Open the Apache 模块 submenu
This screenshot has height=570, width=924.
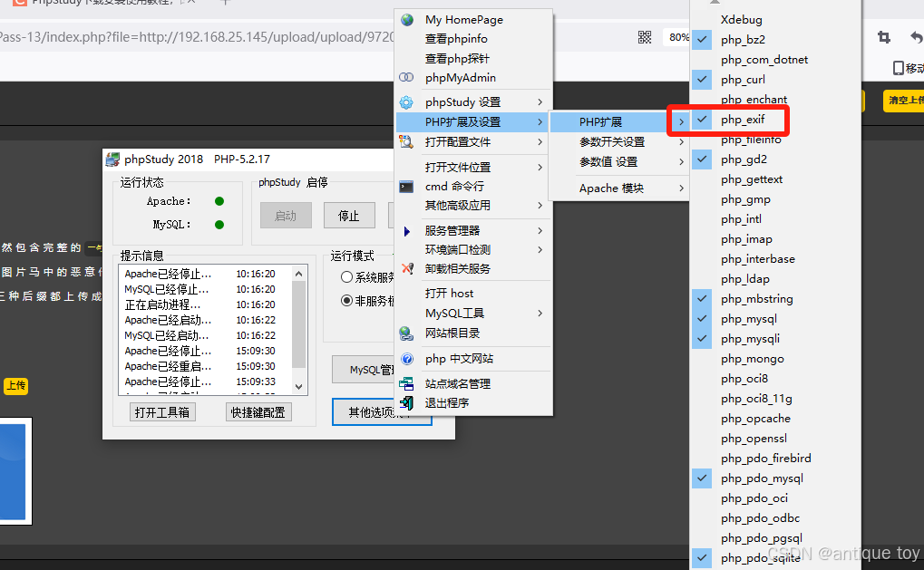[618, 188]
